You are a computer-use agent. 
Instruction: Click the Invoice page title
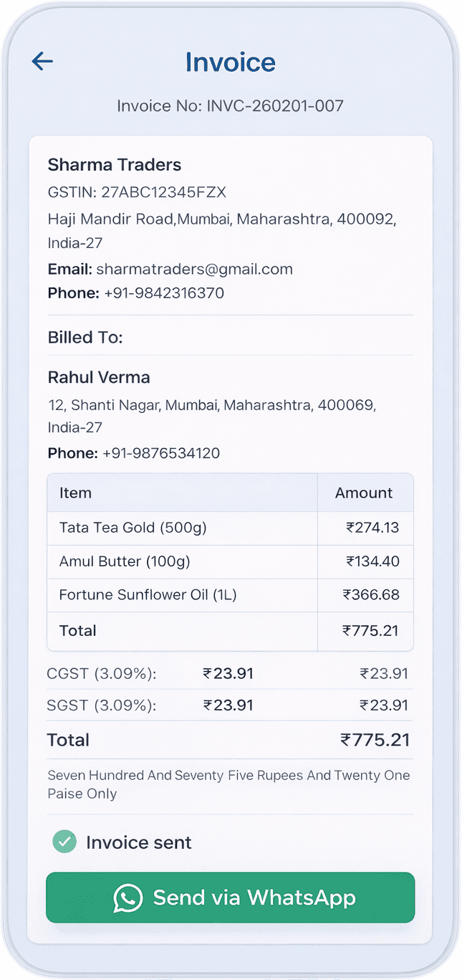point(231,62)
